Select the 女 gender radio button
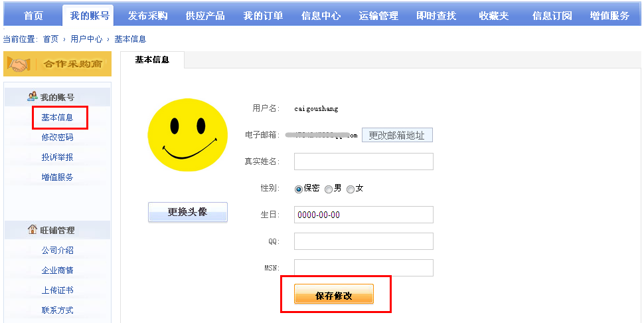The width and height of the screenshot is (644, 323). [351, 189]
